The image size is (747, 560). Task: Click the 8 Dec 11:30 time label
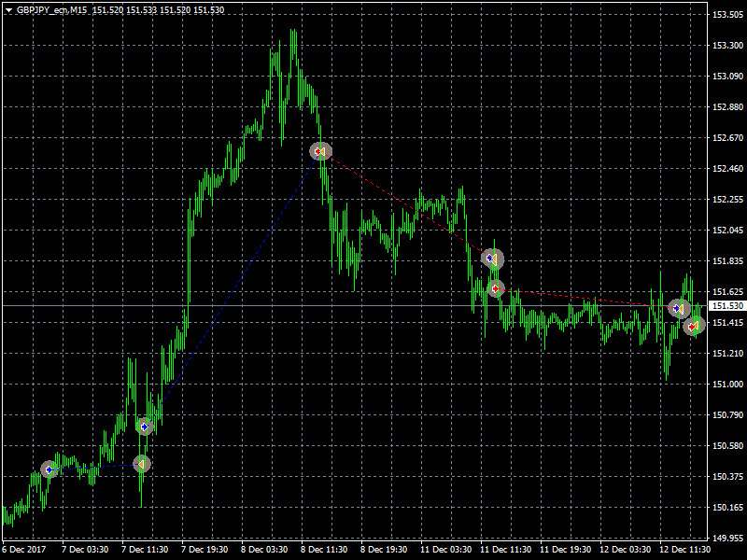[324, 550]
